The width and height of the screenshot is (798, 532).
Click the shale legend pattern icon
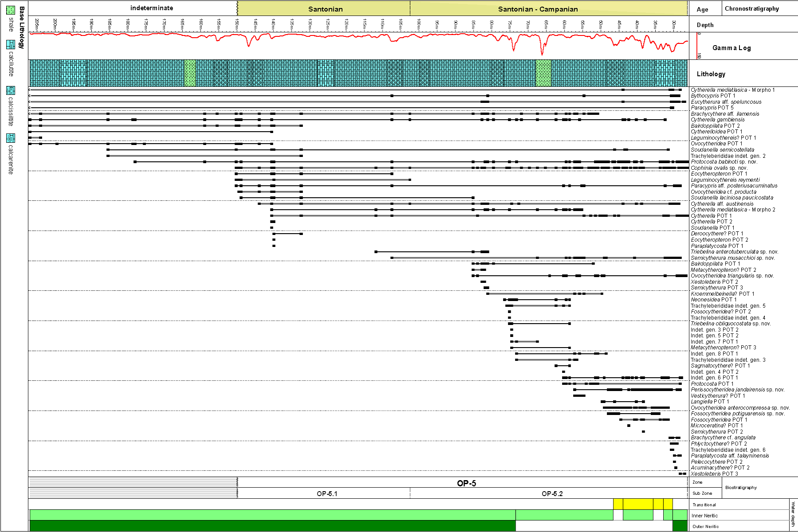coord(11,10)
